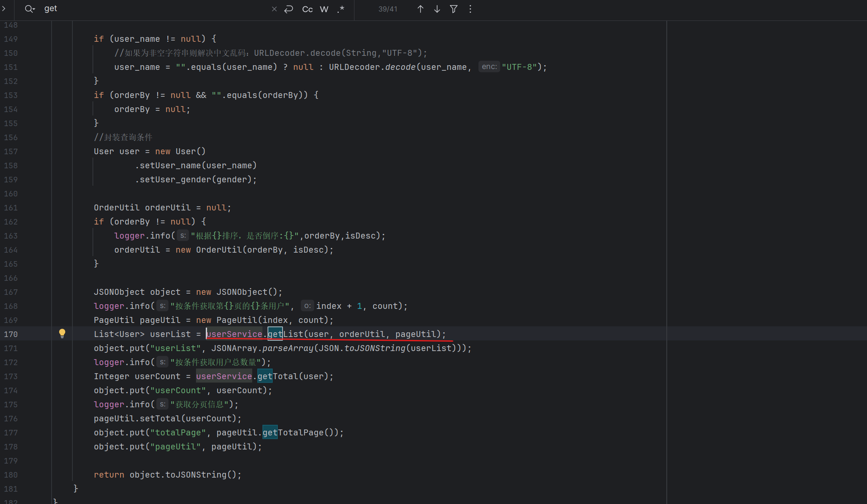Click highlighted getList method call
This screenshot has width=867, height=504.
pos(285,334)
